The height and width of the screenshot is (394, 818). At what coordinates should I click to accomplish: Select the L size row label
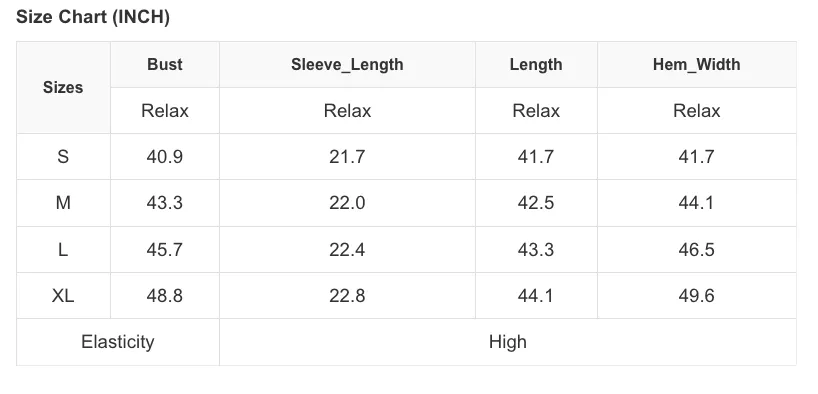63,249
